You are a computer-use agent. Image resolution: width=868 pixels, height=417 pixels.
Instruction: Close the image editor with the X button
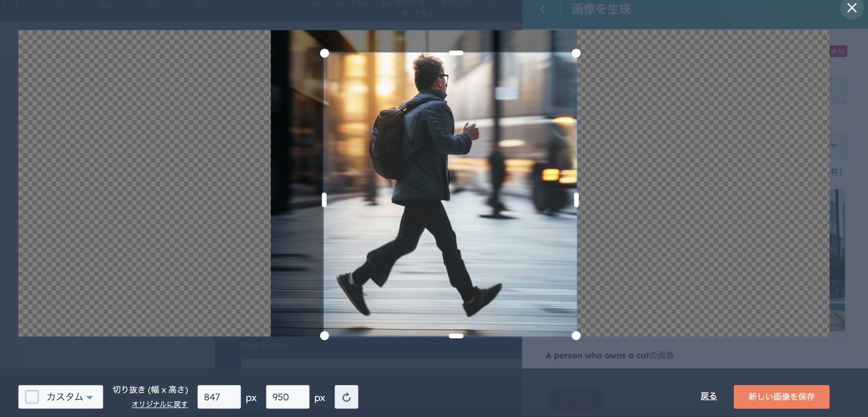(x=851, y=8)
